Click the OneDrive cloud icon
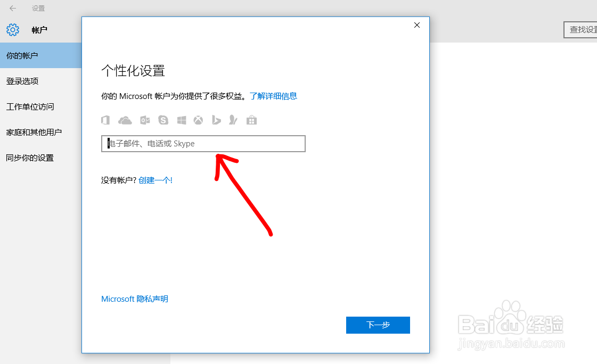 click(x=125, y=121)
